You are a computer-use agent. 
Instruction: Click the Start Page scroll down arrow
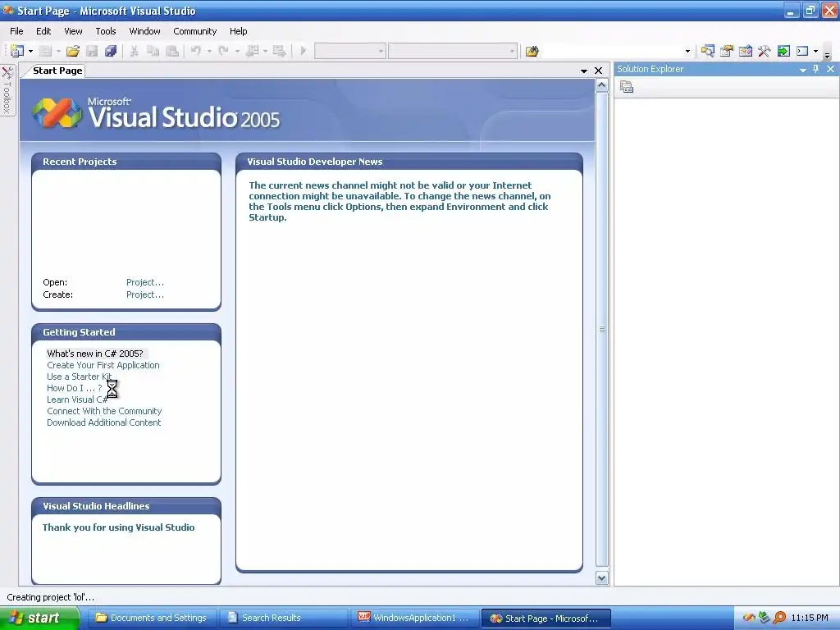[x=601, y=578]
